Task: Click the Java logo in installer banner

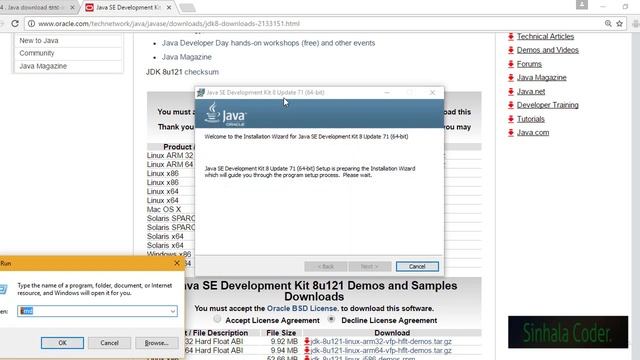Action: coord(225,114)
